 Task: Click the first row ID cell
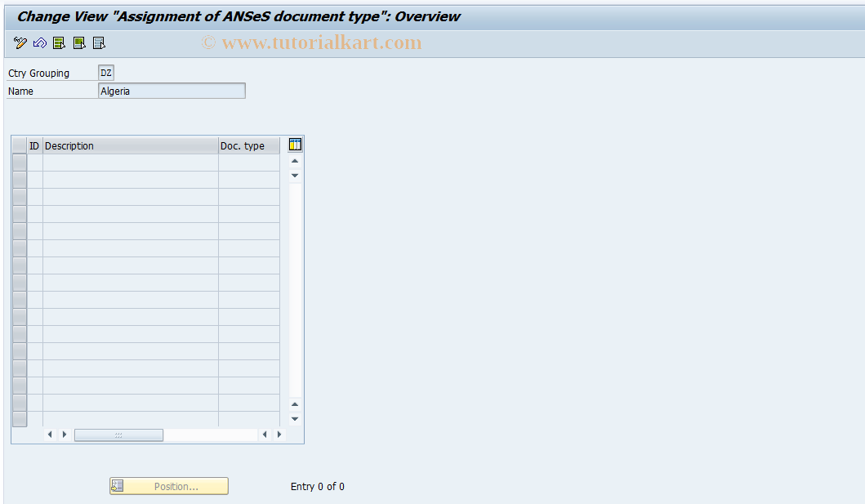(35, 163)
